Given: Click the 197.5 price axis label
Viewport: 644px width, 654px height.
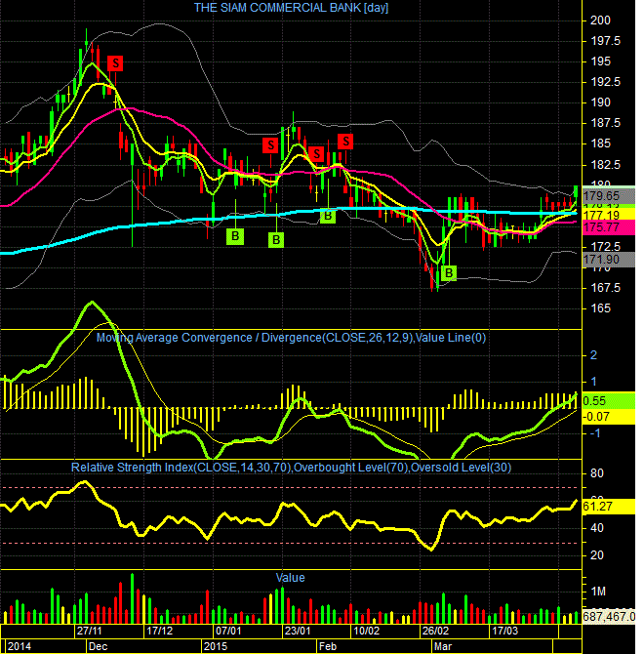Looking at the screenshot, I should click(606, 41).
